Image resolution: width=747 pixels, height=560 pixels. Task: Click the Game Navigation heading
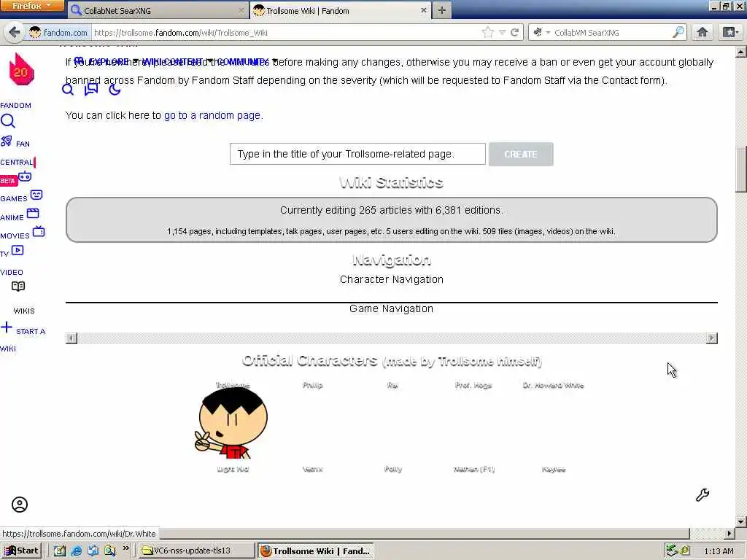[x=392, y=308]
